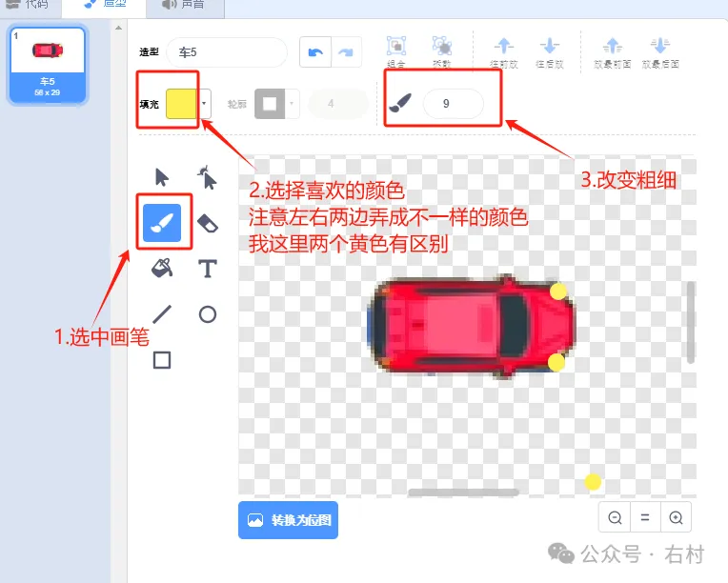
Task: Click the stray yellow dot on canvas
Action: point(593,482)
